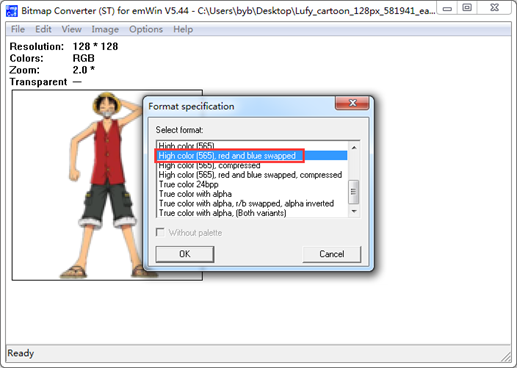The width and height of the screenshot is (517, 368).
Task: Open the View menu
Action: tap(71, 29)
